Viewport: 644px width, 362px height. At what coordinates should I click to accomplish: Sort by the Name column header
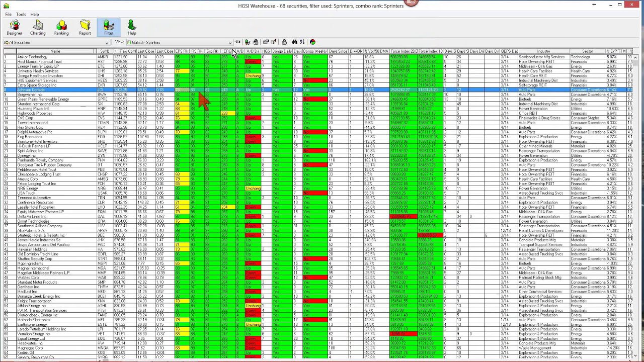55,51
